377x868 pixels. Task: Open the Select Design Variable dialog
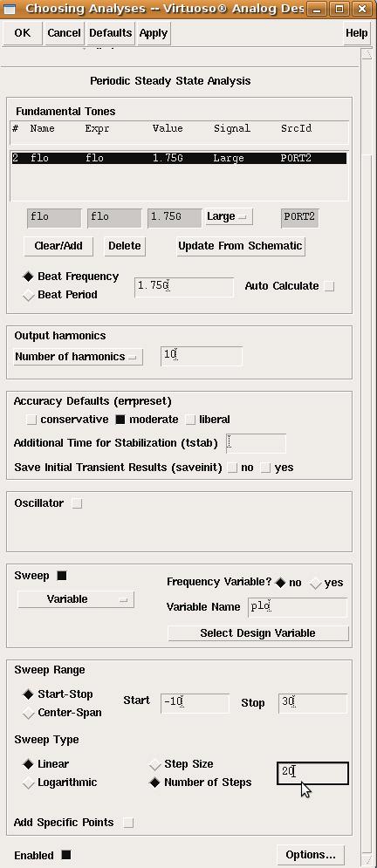(258, 633)
